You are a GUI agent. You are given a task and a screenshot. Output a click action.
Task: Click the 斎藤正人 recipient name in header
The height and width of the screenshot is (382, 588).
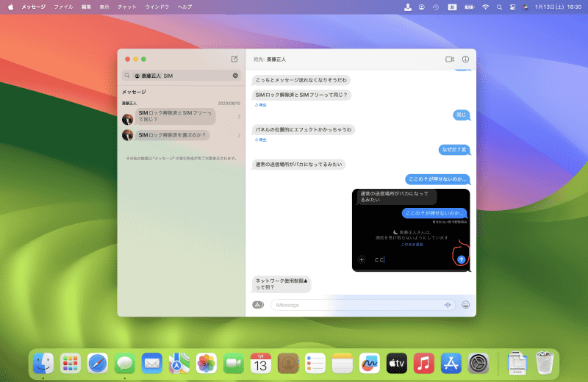[x=276, y=60]
